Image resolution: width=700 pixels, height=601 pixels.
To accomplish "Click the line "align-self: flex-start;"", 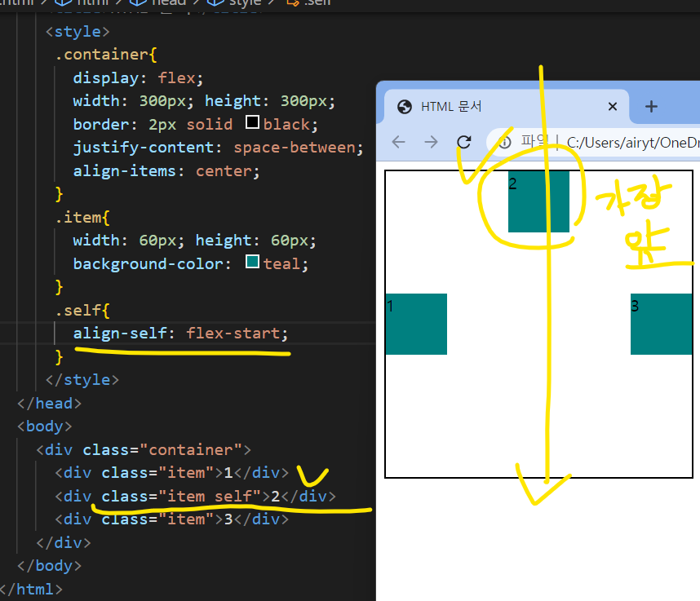I will 181,334.
